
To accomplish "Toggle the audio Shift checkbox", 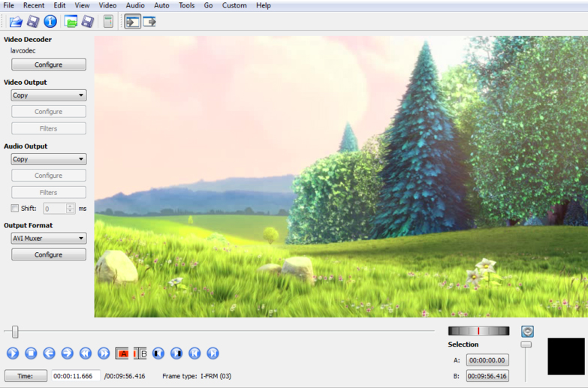I will (15, 209).
